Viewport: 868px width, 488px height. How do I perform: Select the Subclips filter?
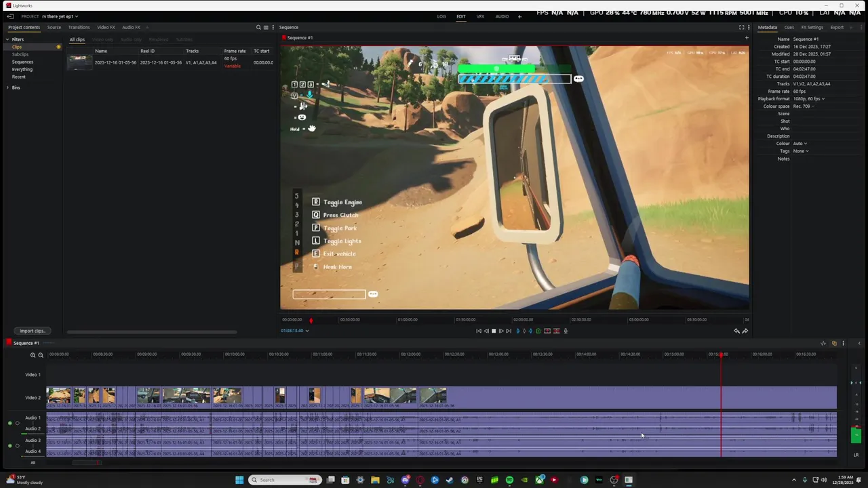tap(20, 54)
